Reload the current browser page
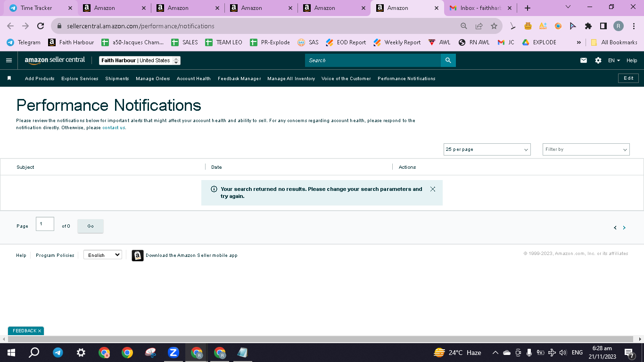Image resolution: width=644 pixels, height=362 pixels. (x=41, y=26)
